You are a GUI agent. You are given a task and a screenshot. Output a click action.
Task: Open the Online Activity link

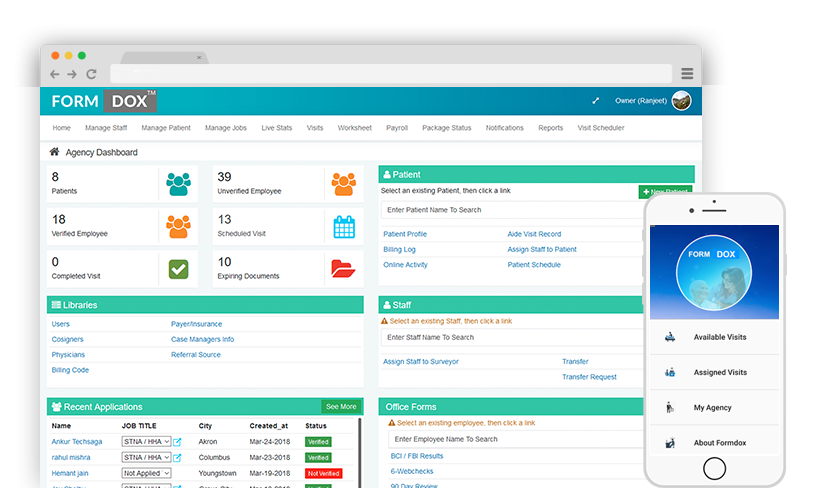click(405, 265)
